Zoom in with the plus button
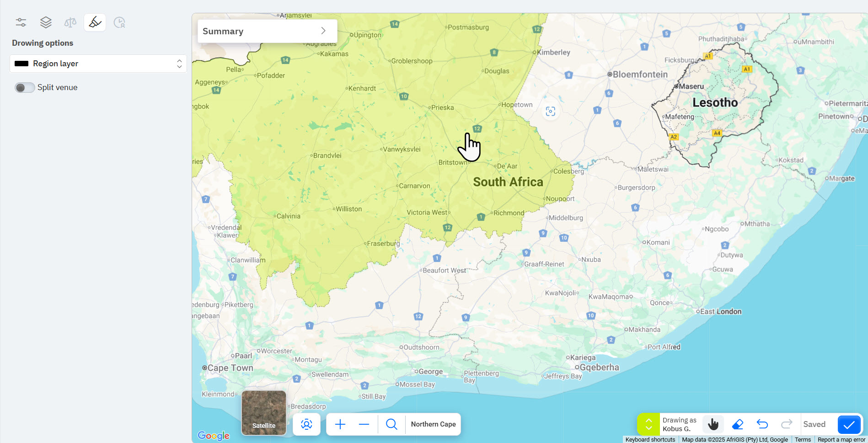Viewport: 868px width, 443px height. 340,424
